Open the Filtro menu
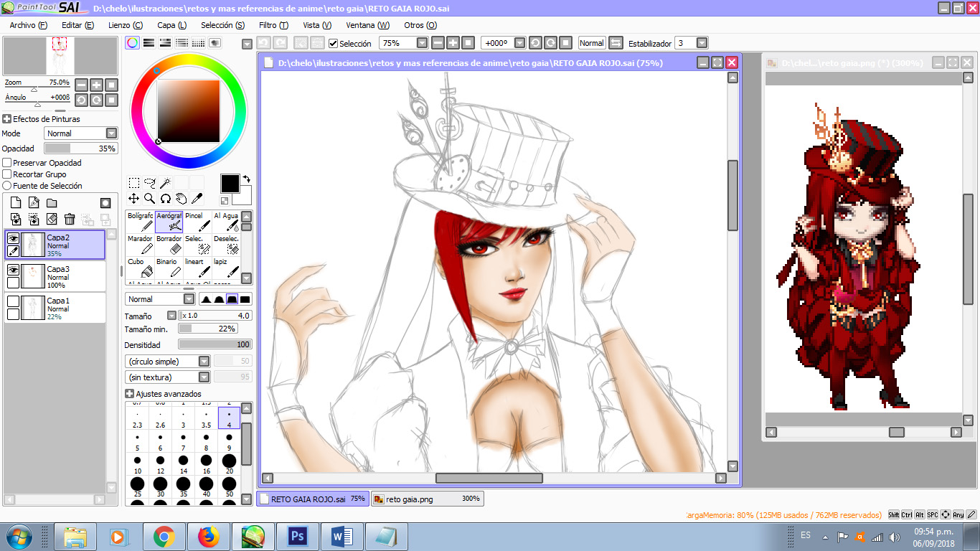 [273, 25]
